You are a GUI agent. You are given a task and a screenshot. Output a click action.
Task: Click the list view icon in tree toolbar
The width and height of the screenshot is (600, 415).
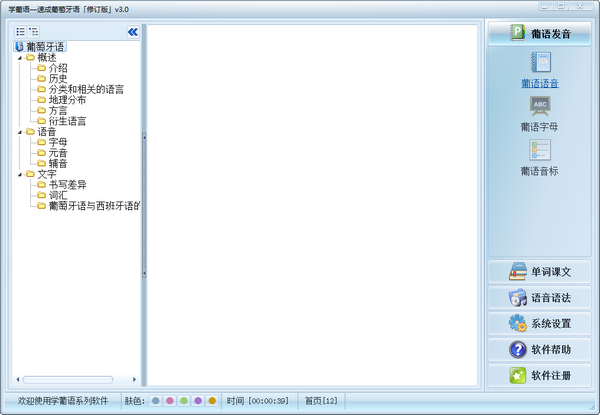20,32
